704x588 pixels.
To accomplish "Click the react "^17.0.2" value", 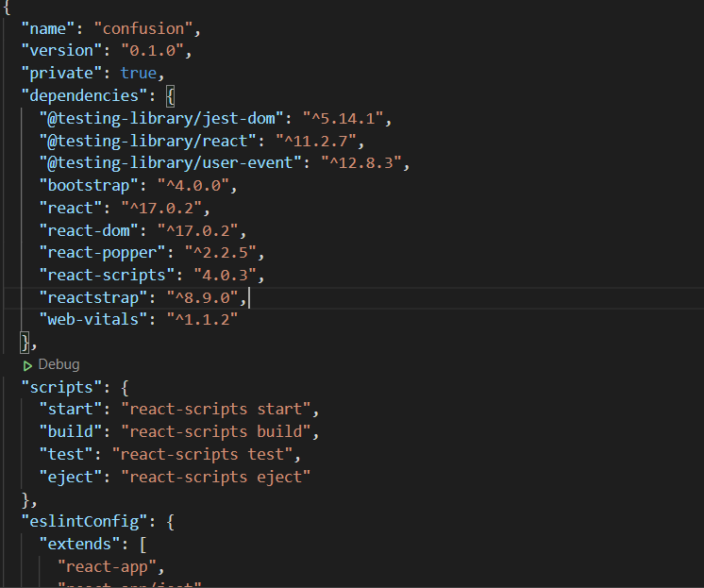I will [x=161, y=208].
